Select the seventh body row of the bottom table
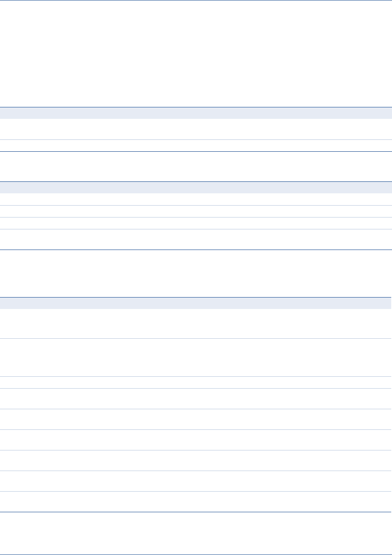This screenshot has width=392, height=555. [x=196, y=460]
